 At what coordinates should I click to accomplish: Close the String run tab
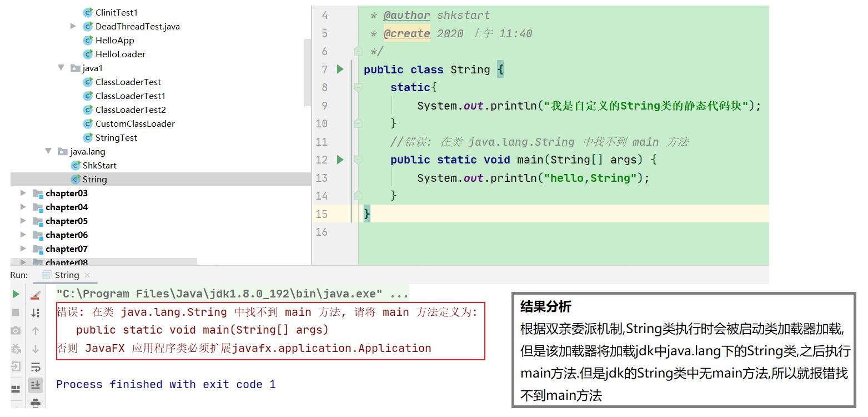[x=87, y=275]
